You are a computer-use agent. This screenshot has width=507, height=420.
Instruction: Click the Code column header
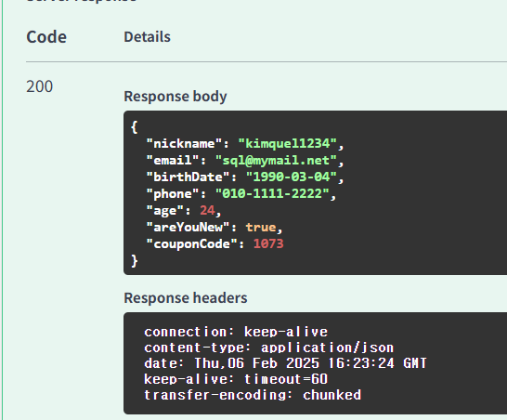click(46, 37)
